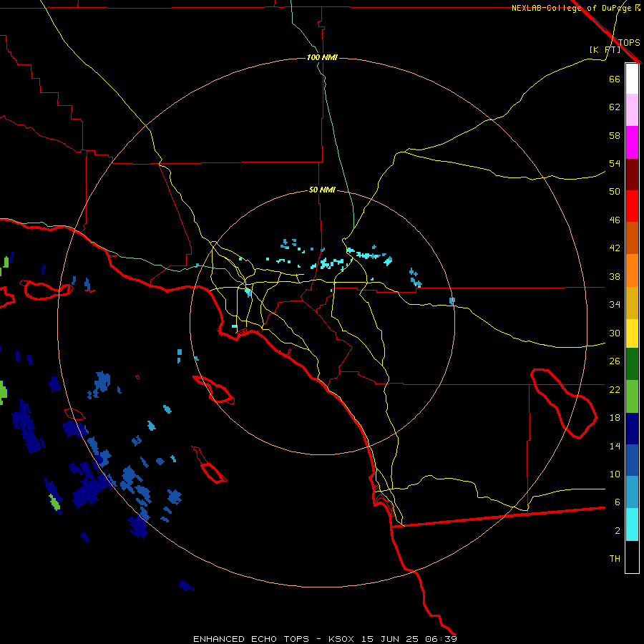Click the legend value 10
Image resolution: width=644 pixels, height=644 pixels.
coord(615,474)
